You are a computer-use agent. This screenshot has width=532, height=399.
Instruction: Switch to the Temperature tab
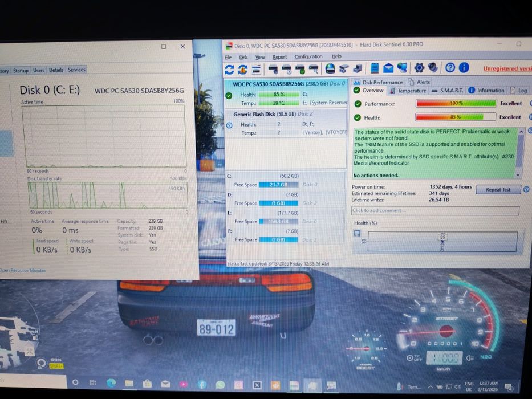(408, 91)
